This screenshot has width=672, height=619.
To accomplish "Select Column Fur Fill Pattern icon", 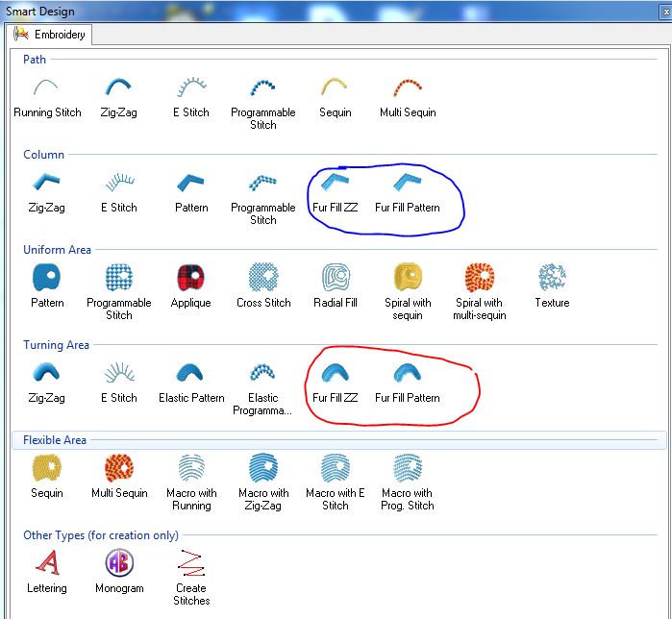I will tap(408, 182).
